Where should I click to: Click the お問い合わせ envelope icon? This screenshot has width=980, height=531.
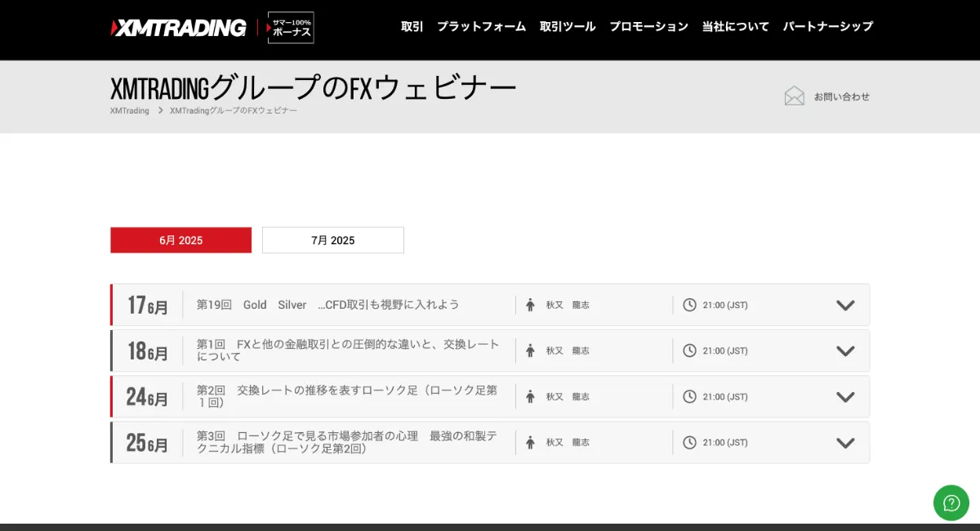(x=794, y=96)
